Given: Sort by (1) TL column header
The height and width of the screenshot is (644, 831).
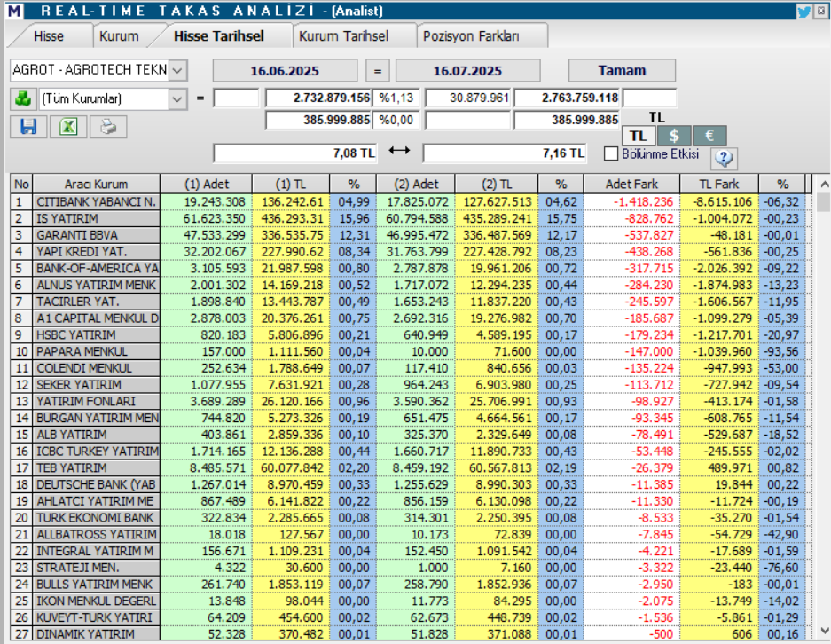Looking at the screenshot, I should [x=291, y=184].
